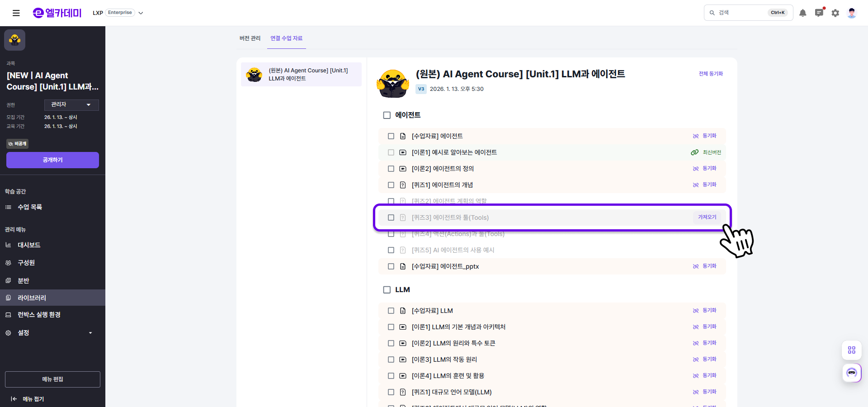This screenshot has width=868, height=407.
Task: Expand the LXP Enterprise chevron
Action: tap(141, 13)
